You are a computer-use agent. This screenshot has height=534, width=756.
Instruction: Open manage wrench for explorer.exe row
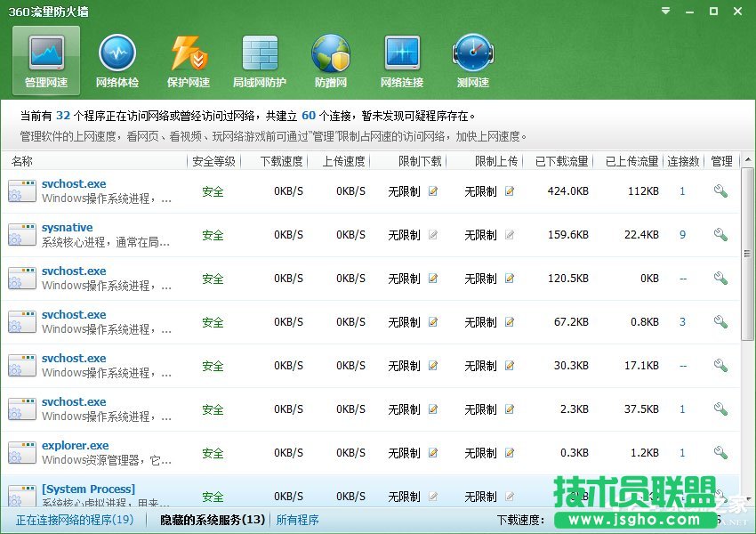[720, 452]
